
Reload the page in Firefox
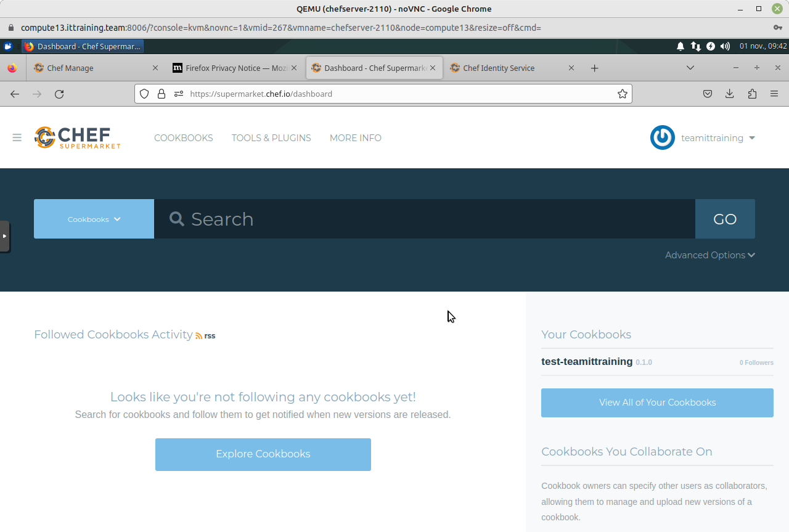59,94
